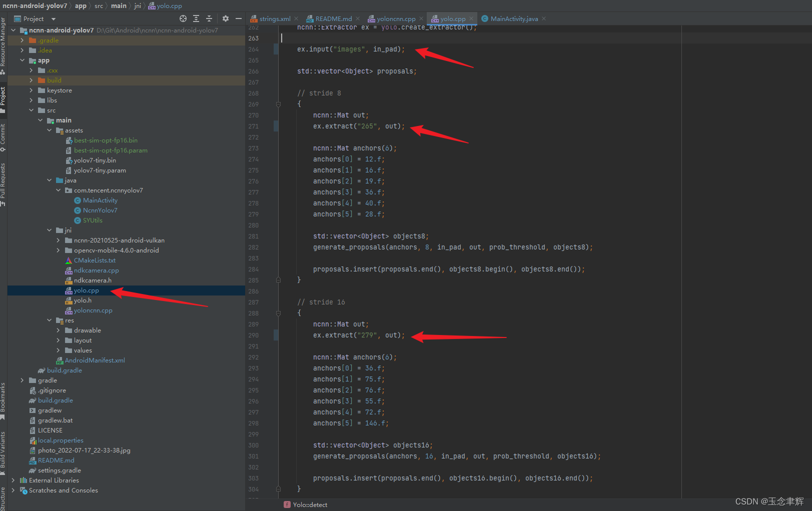812x511 pixels.
Task: Open MainActivity class in tree
Action: pyautogui.click(x=100, y=200)
